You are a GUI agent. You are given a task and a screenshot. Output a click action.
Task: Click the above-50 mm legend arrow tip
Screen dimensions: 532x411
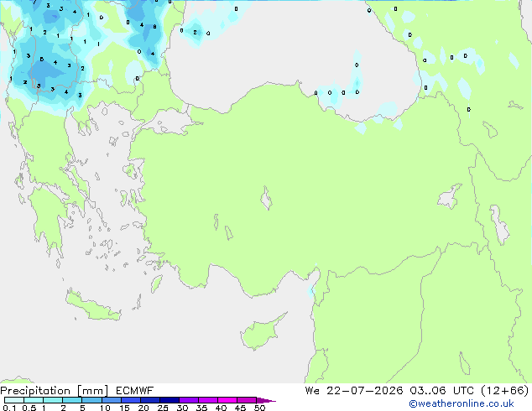(266, 400)
